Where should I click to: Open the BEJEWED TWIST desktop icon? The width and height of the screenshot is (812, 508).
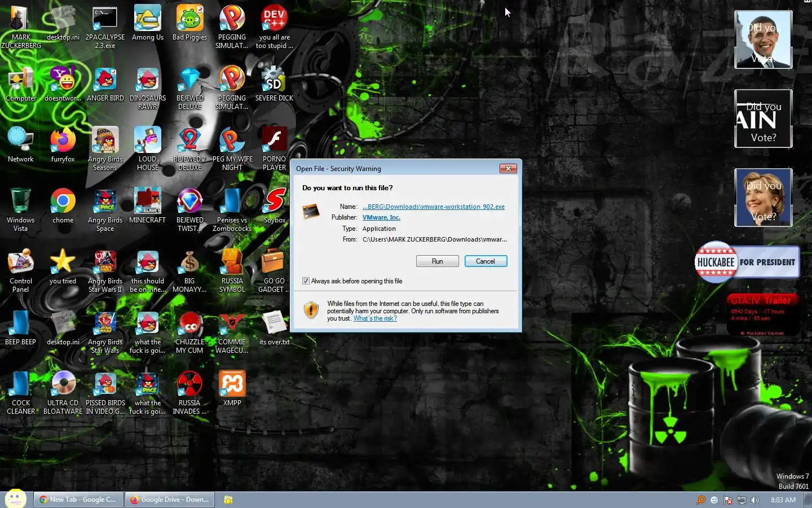tap(189, 209)
